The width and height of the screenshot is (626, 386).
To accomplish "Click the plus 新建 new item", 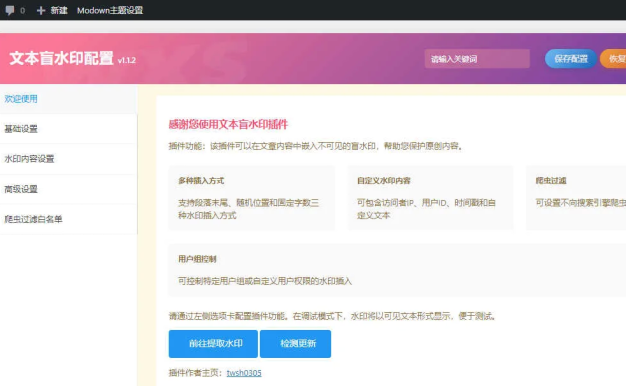I will (x=52, y=10).
